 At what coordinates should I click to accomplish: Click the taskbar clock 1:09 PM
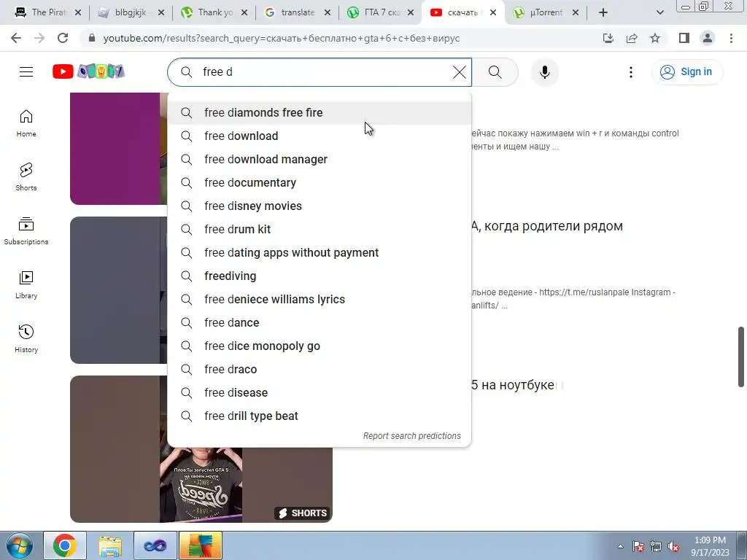click(x=710, y=546)
